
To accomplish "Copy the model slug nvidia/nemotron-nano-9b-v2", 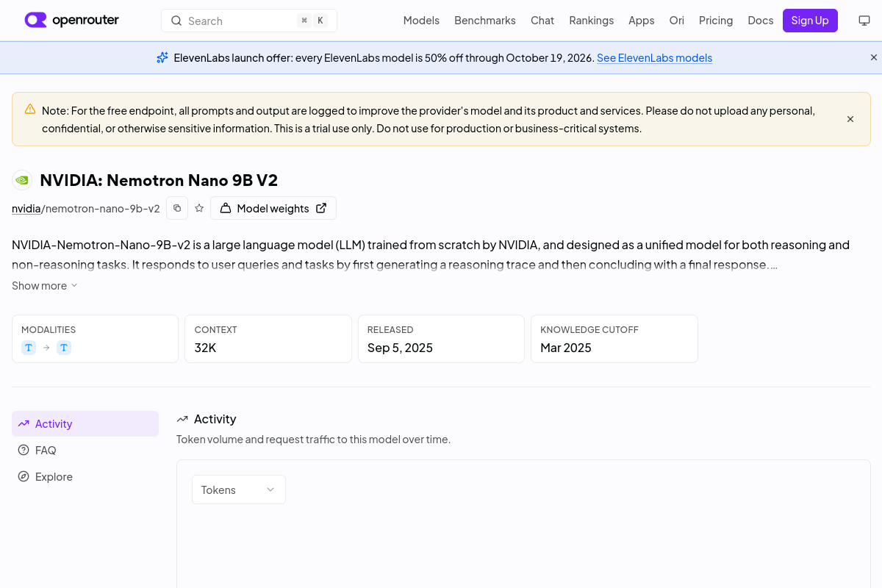I will (x=177, y=208).
